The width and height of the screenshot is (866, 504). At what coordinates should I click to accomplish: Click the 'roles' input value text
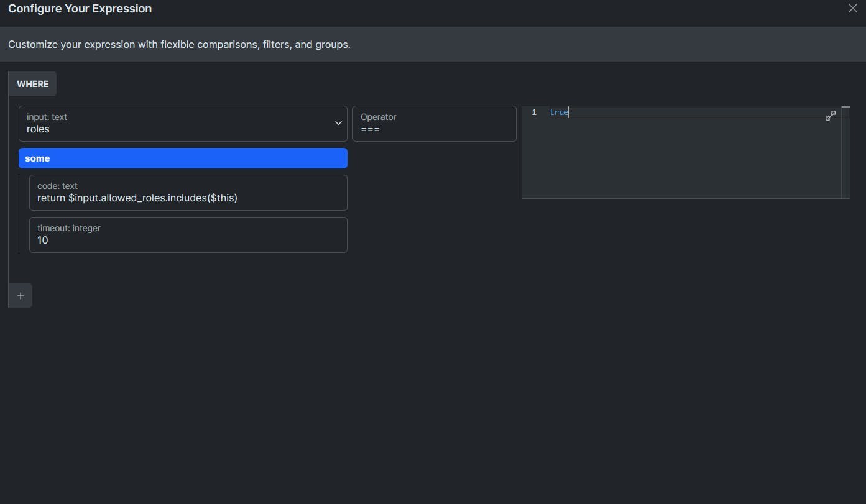[38, 129]
